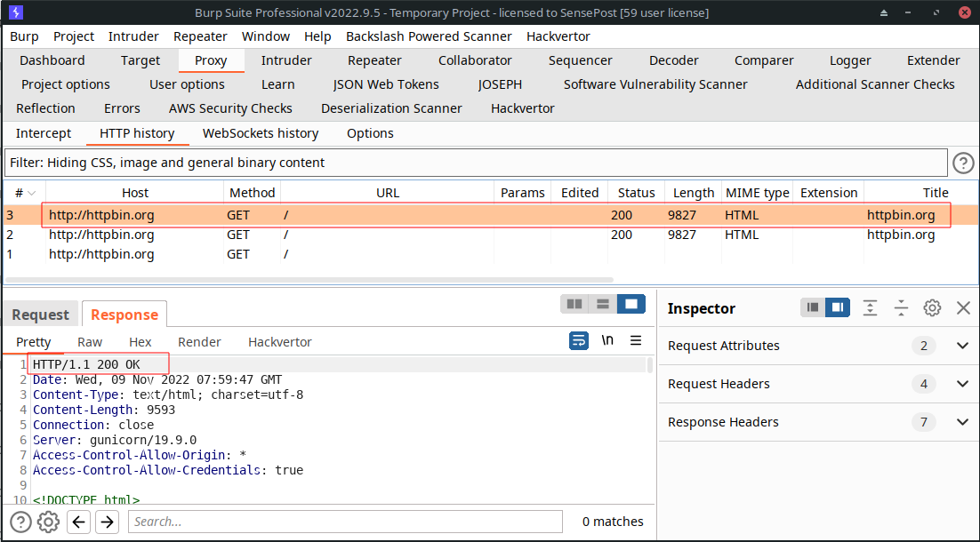This screenshot has width=980, height=542.
Task: Dock the Inspector panel to the left
Action: 812,307
